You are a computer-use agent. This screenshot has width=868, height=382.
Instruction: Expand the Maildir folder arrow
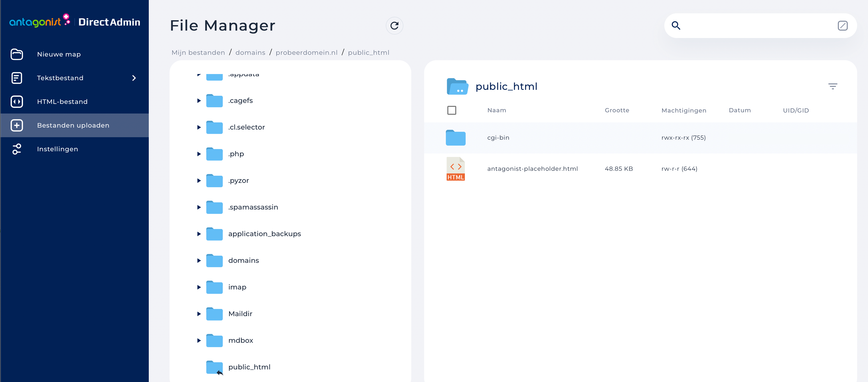click(x=199, y=314)
